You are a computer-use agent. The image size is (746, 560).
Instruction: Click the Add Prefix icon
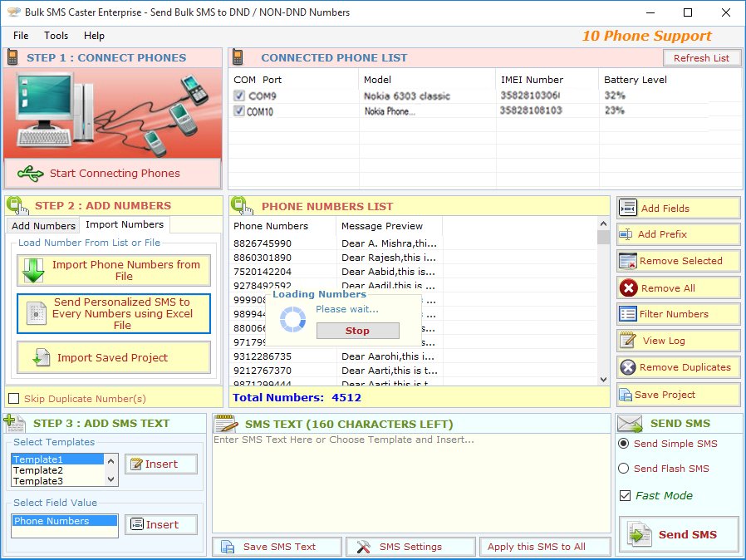[626, 234]
